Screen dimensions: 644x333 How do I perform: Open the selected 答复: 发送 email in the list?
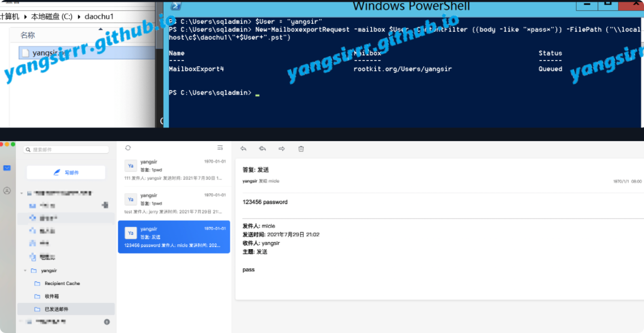(174, 237)
